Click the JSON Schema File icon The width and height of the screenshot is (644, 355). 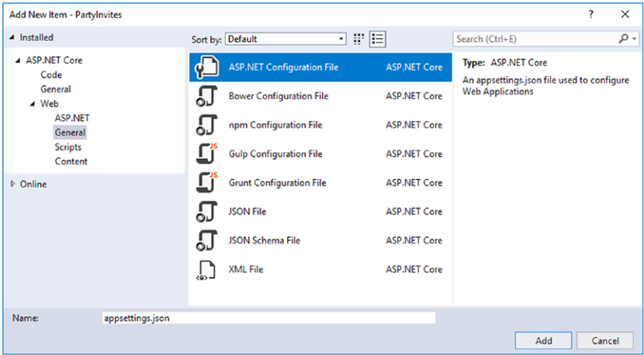205,240
